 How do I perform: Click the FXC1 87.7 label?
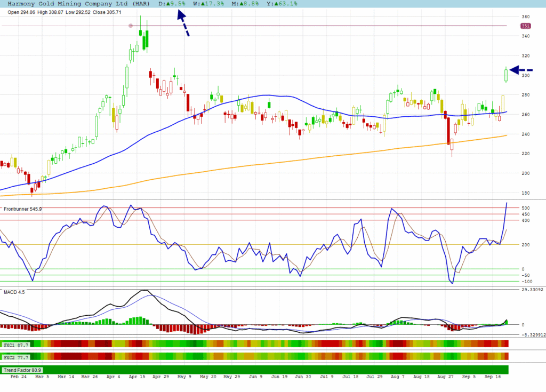click(x=15, y=346)
